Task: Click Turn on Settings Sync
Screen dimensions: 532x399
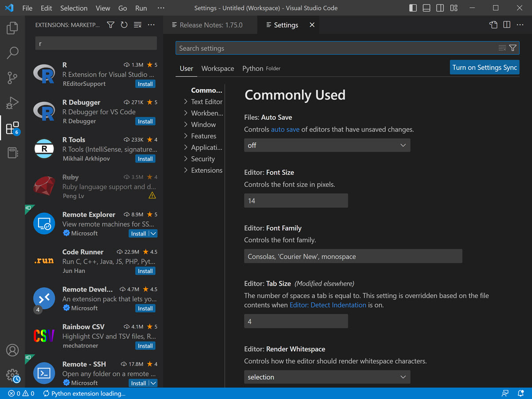Action: 485,67
